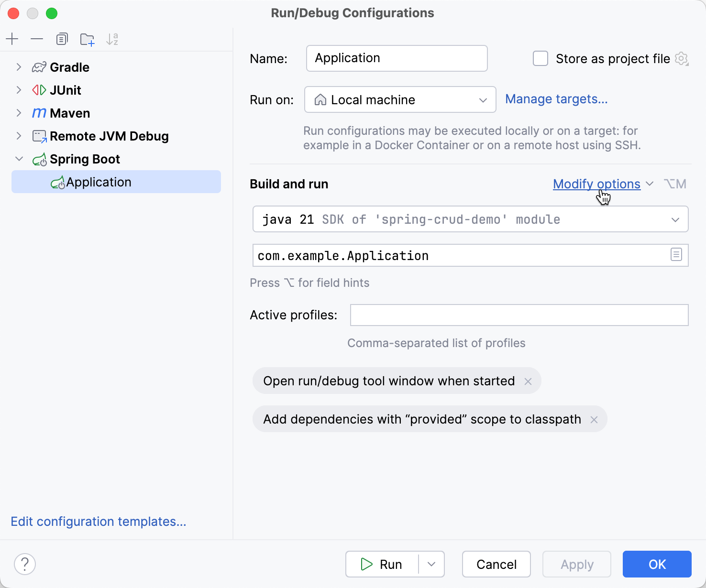Remove the selected configuration
Screen dimensions: 706x588
[x=37, y=39]
